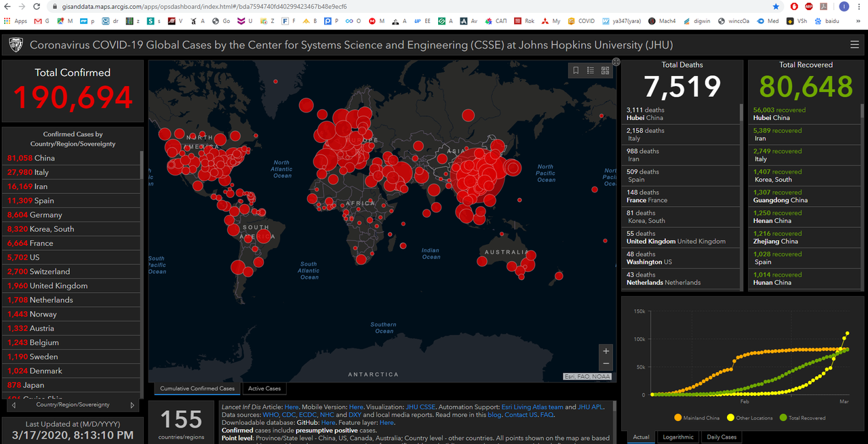Open the basemap gallery grid icon
Viewport: 868px width, 444px height.
click(x=606, y=70)
